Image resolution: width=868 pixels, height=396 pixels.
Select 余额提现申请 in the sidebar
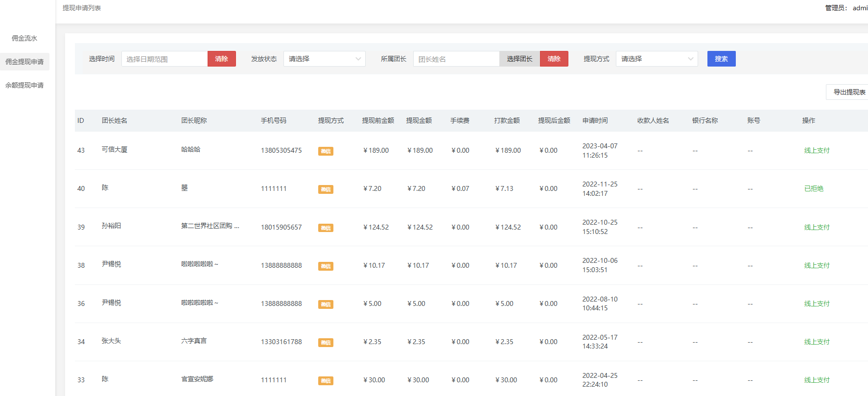[x=24, y=85]
